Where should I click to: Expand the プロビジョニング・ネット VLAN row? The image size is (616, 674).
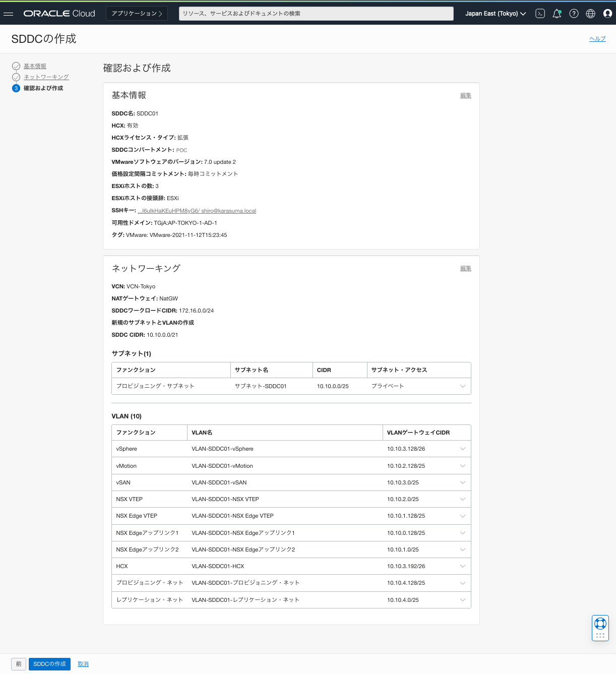click(x=462, y=583)
